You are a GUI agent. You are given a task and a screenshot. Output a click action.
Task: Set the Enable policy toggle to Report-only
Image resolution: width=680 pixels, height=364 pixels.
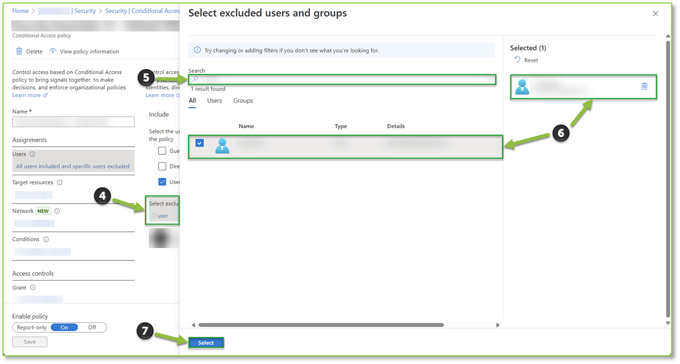[x=32, y=327]
